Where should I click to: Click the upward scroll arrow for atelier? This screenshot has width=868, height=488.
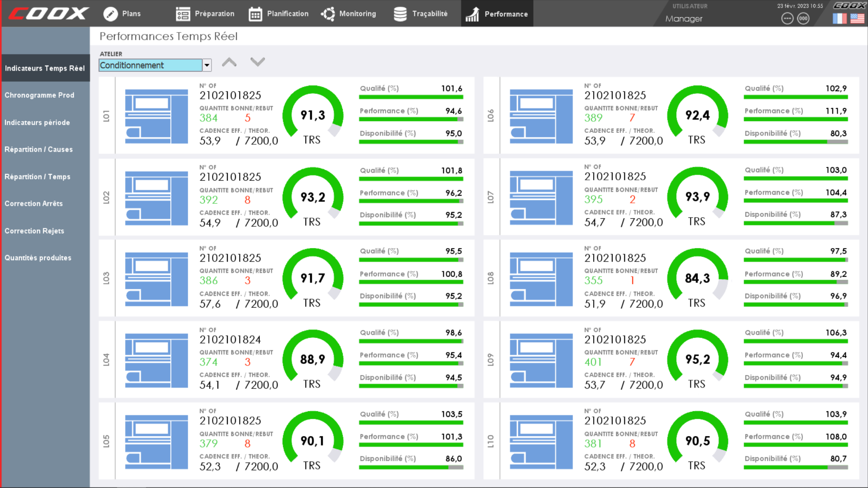(230, 61)
